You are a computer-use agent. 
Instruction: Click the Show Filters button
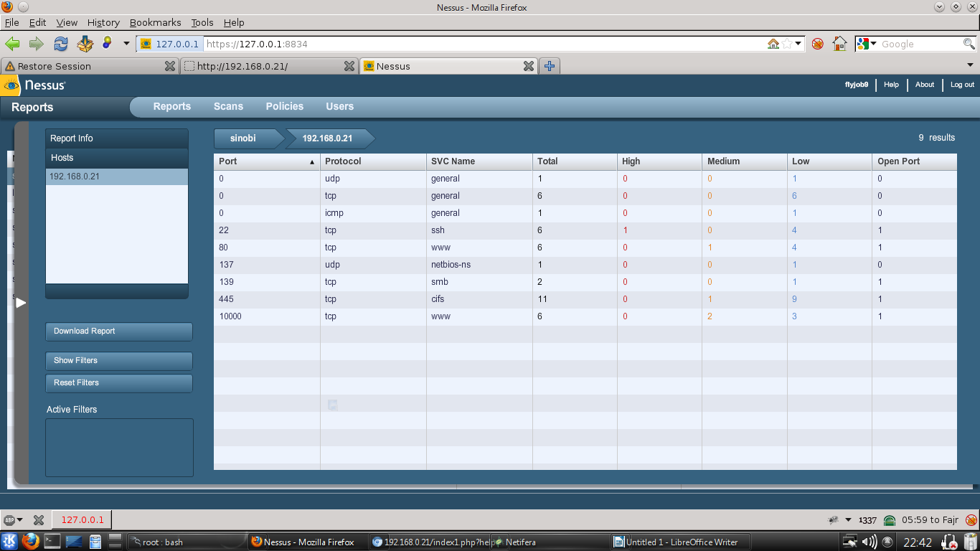click(119, 361)
